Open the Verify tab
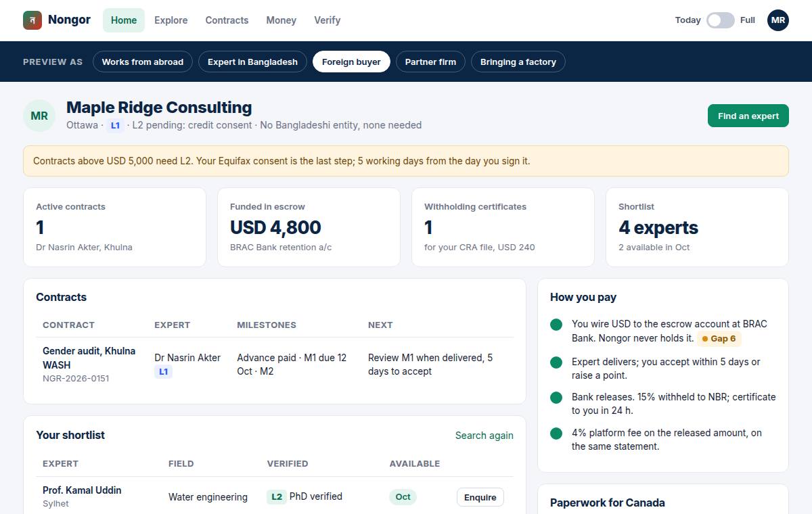The image size is (812, 514). coord(328,20)
